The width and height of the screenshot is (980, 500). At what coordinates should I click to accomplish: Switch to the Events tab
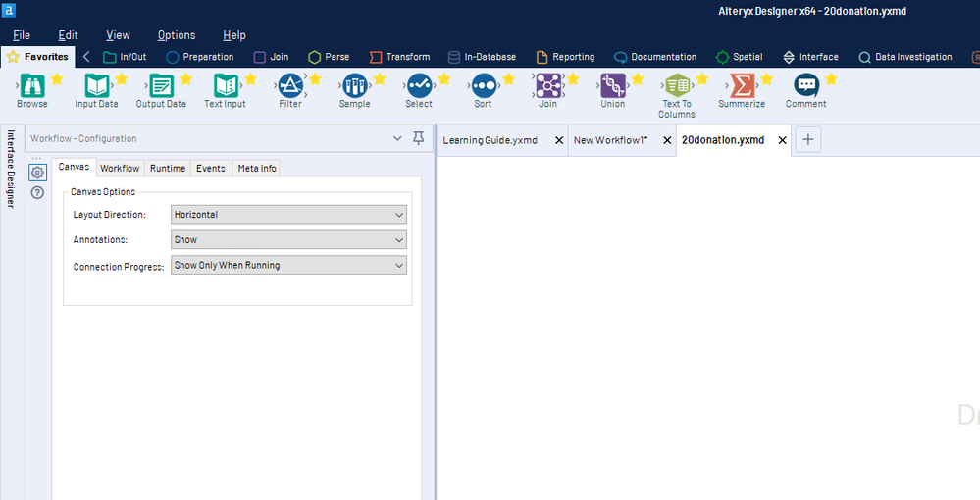click(x=211, y=168)
